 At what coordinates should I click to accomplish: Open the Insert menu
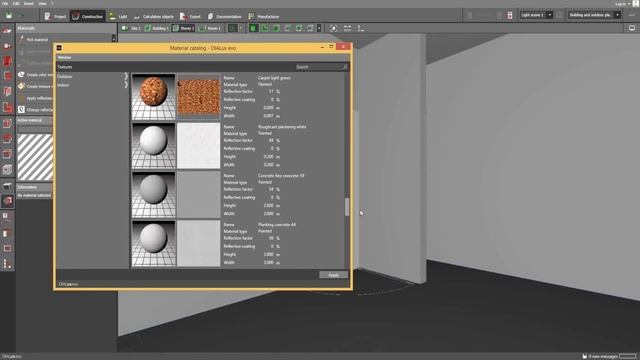[29, 3]
